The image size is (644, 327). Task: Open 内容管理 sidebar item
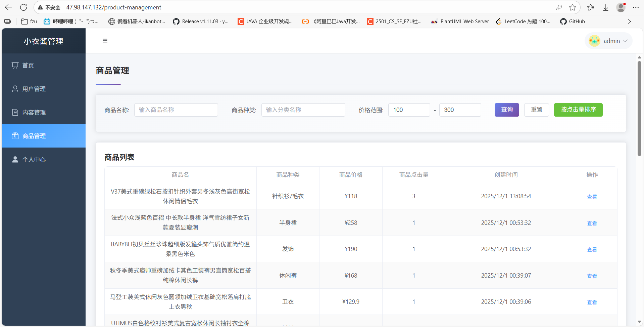[44, 112]
